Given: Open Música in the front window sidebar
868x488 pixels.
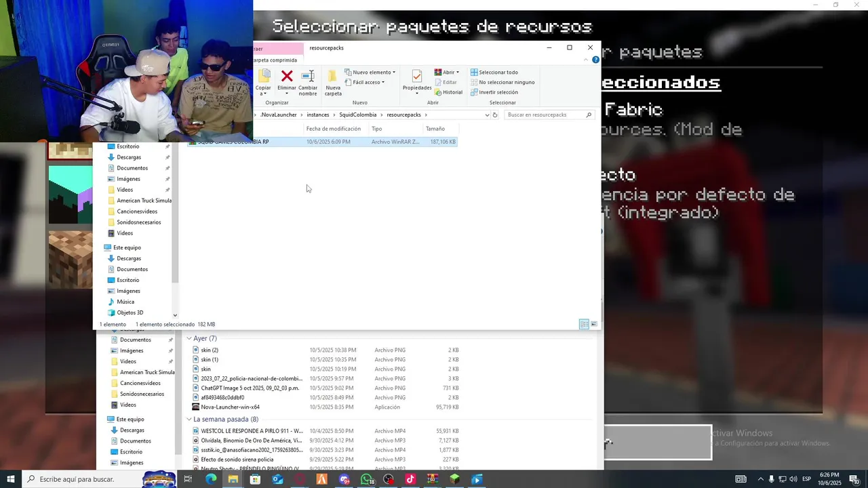Looking at the screenshot, I should 121,302.
